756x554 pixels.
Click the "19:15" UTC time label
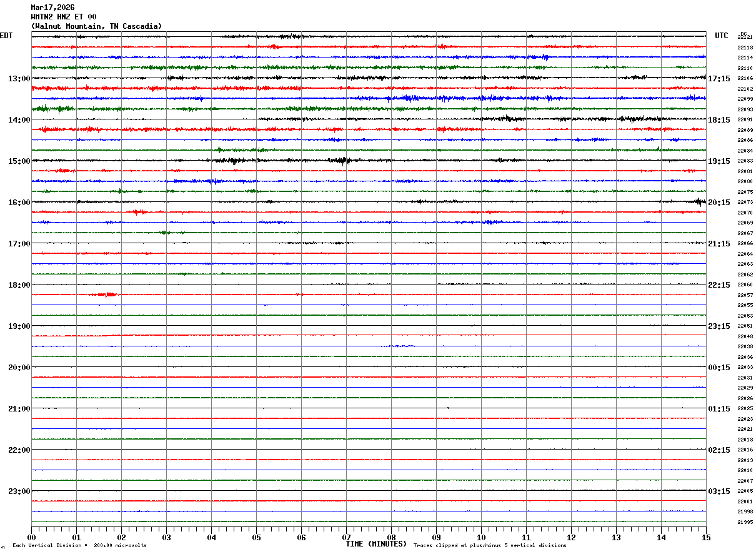[719, 161]
